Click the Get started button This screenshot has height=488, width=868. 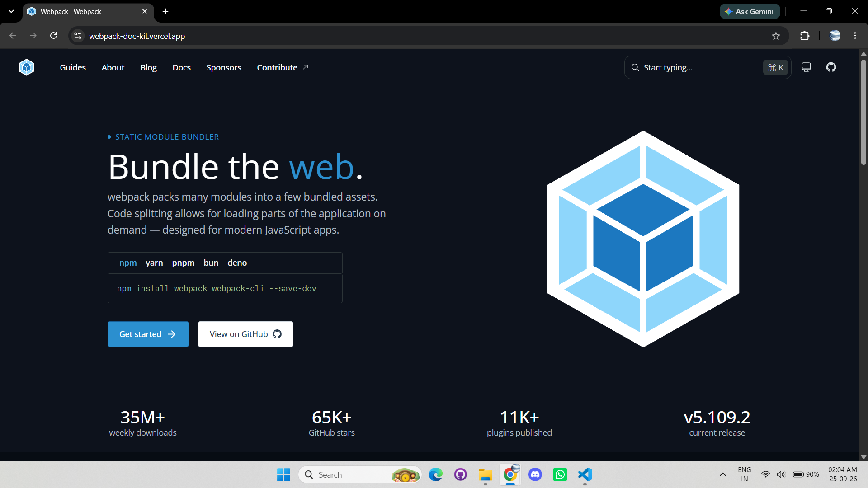[x=148, y=334]
